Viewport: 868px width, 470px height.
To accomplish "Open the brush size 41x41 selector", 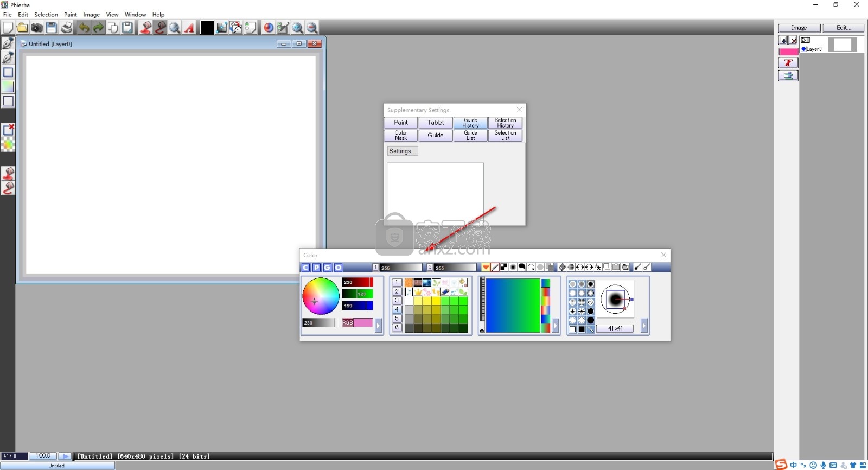I will 615,328.
